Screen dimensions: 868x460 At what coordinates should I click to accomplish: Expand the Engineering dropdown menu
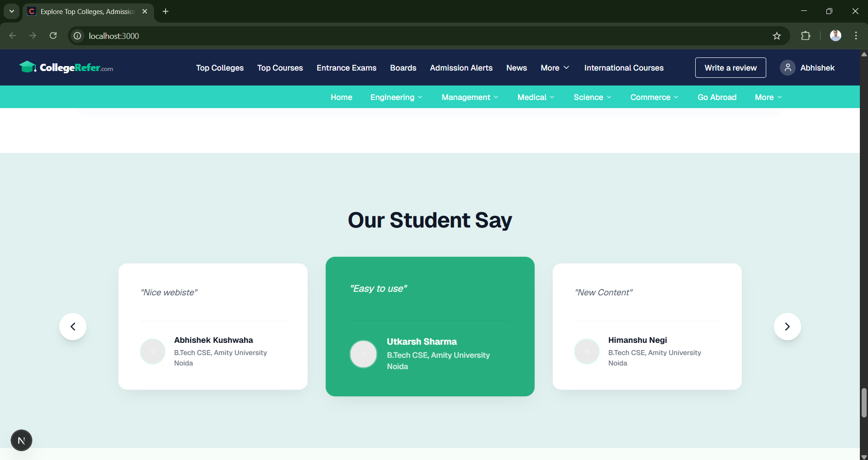396,97
